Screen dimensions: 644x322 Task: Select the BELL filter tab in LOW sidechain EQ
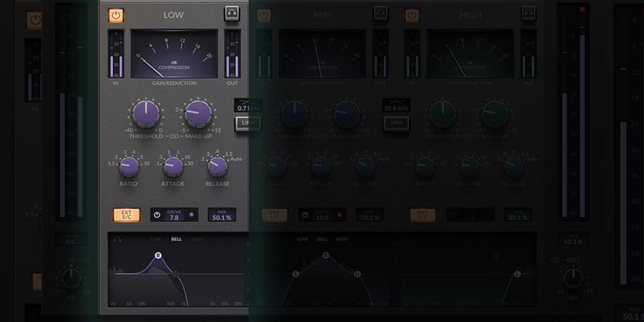(x=176, y=239)
